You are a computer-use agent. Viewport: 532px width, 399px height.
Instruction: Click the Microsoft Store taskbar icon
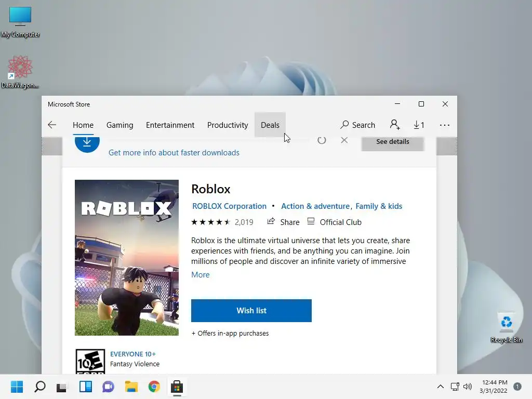[x=177, y=387]
